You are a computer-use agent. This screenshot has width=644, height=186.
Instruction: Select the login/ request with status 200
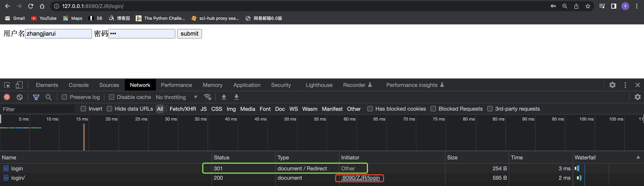322,178
